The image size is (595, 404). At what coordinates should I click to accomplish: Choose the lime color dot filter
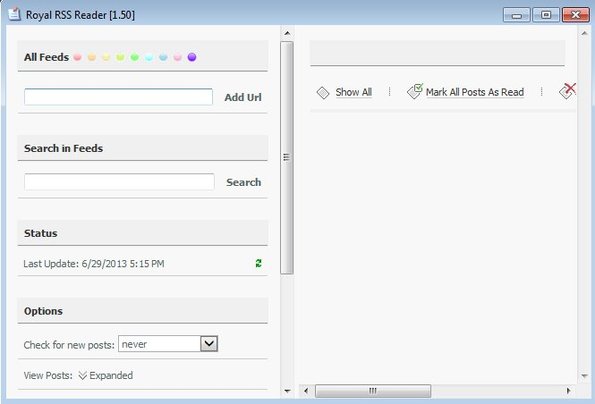(120, 57)
